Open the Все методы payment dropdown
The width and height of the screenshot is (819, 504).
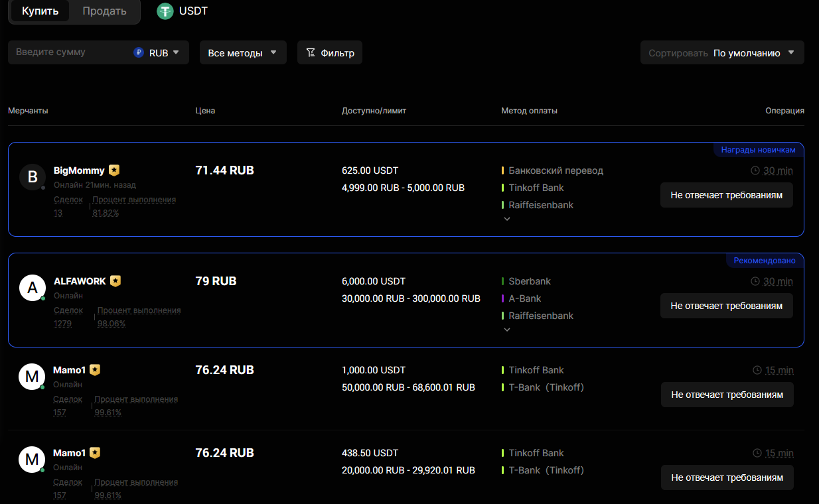point(243,52)
